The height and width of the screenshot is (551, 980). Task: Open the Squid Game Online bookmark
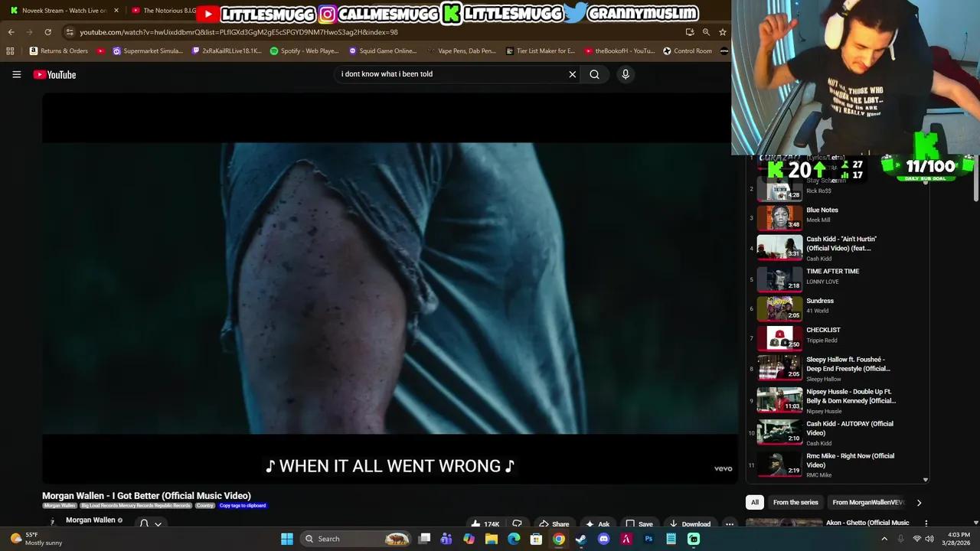pos(382,51)
